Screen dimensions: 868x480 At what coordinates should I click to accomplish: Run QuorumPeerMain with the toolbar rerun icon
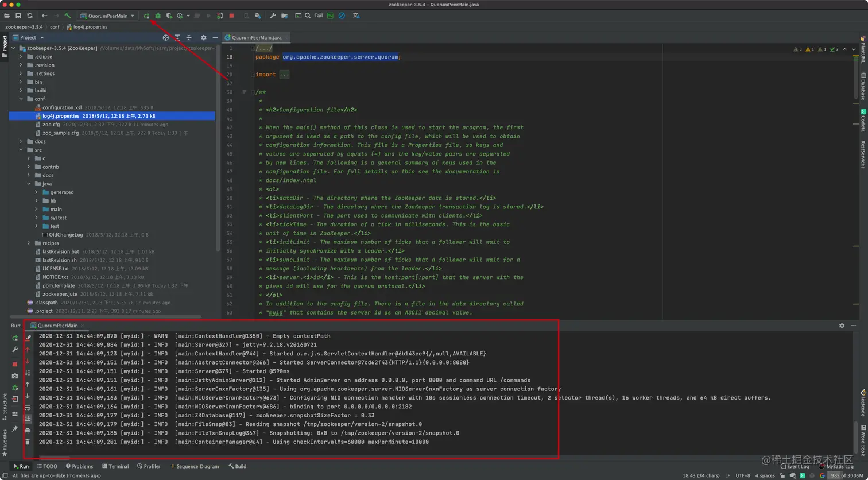click(x=146, y=16)
